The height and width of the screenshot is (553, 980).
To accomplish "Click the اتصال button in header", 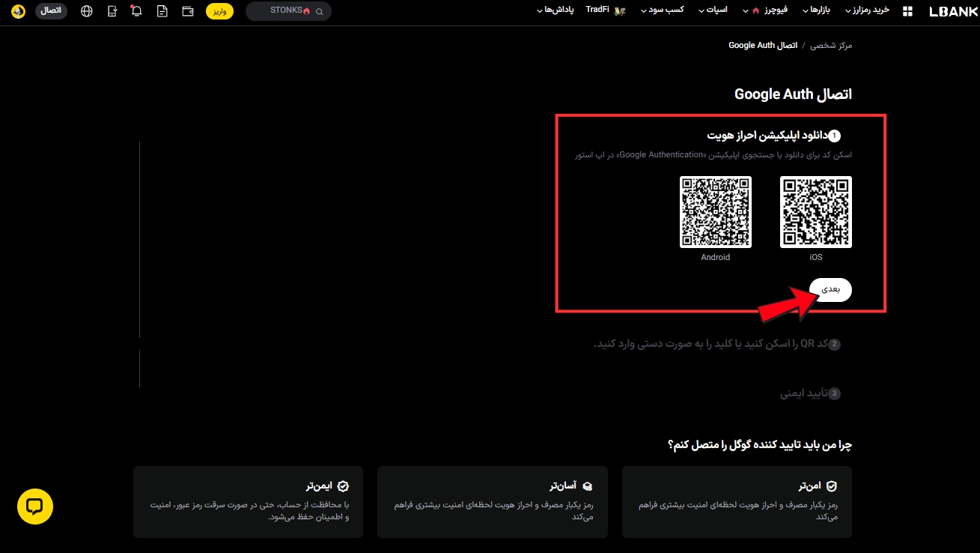I will pos(51,11).
